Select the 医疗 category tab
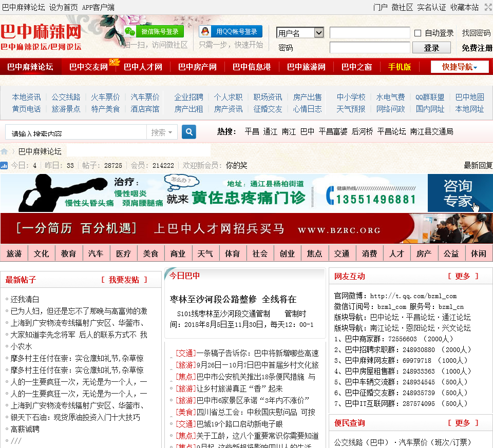493x448 pixels. coord(124,254)
